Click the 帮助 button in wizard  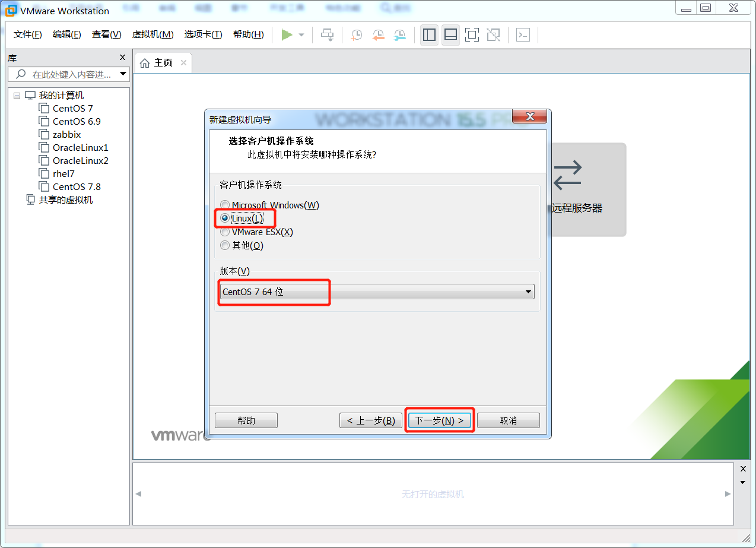coord(246,420)
